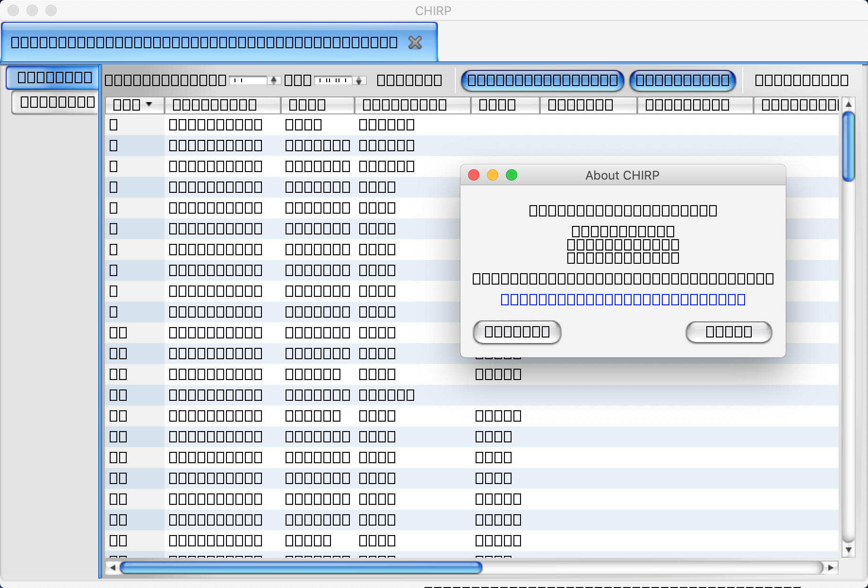Select the open file tab at the top
The width and height of the screenshot is (868, 588).
[219, 42]
